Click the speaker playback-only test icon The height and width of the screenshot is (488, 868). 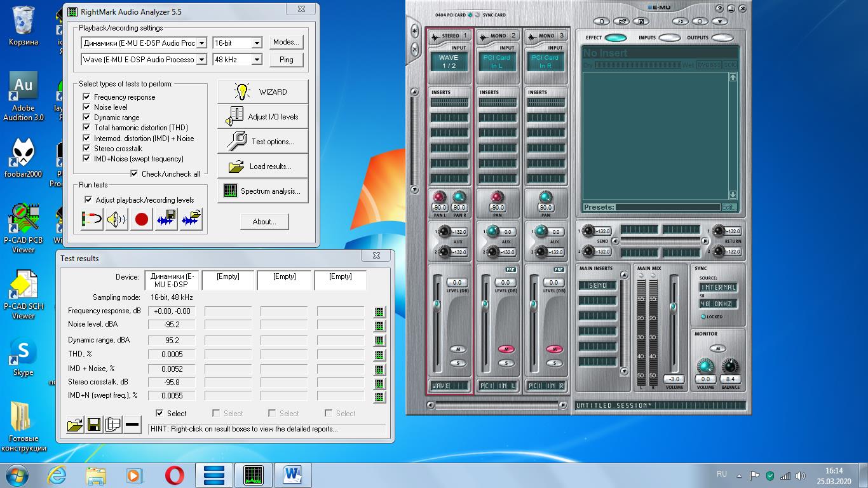click(x=117, y=220)
